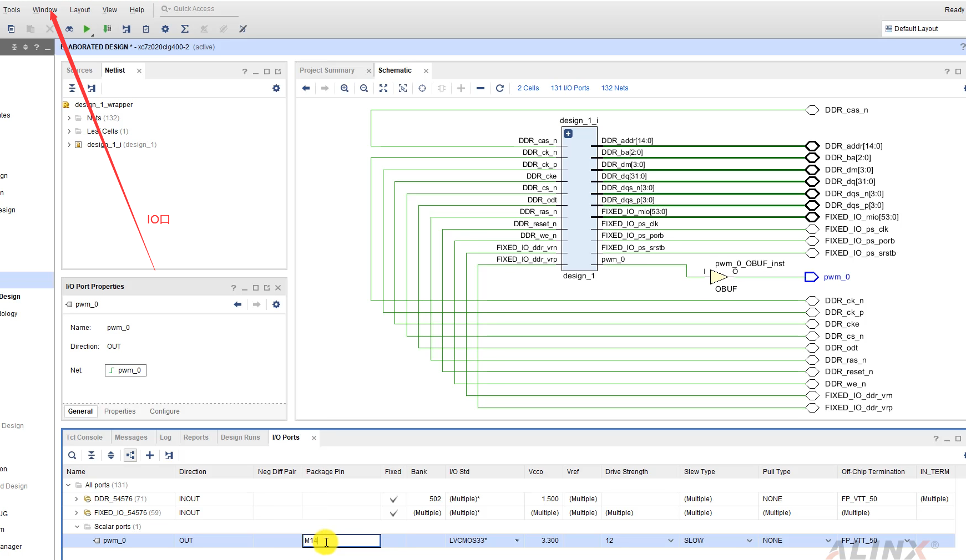
Task: Click the pwm_0 net button in properties
Action: 125,370
